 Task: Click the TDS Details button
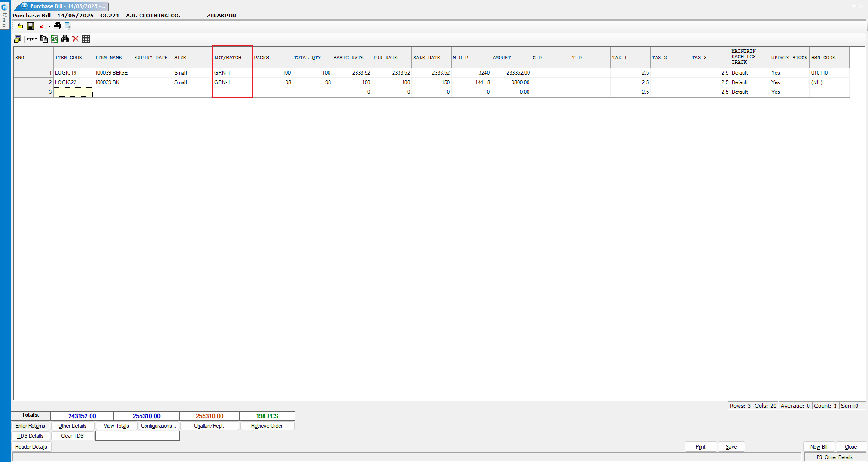pos(30,436)
